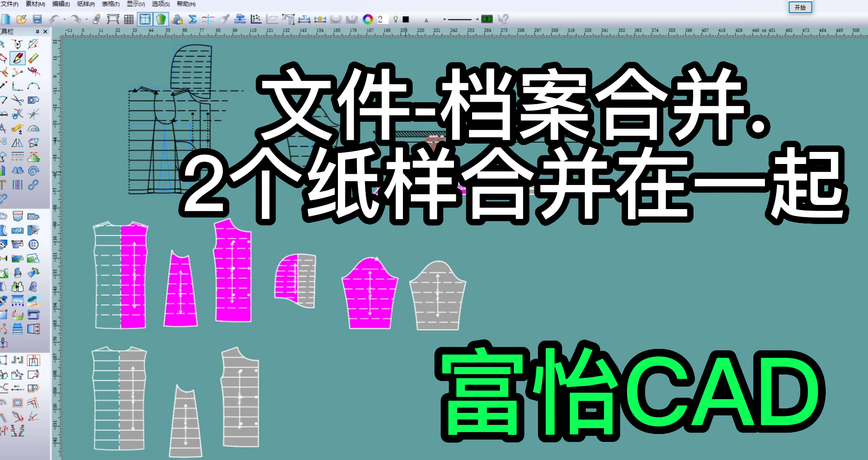
Task: Click the color wheel icon
Action: pyautogui.click(x=368, y=19)
